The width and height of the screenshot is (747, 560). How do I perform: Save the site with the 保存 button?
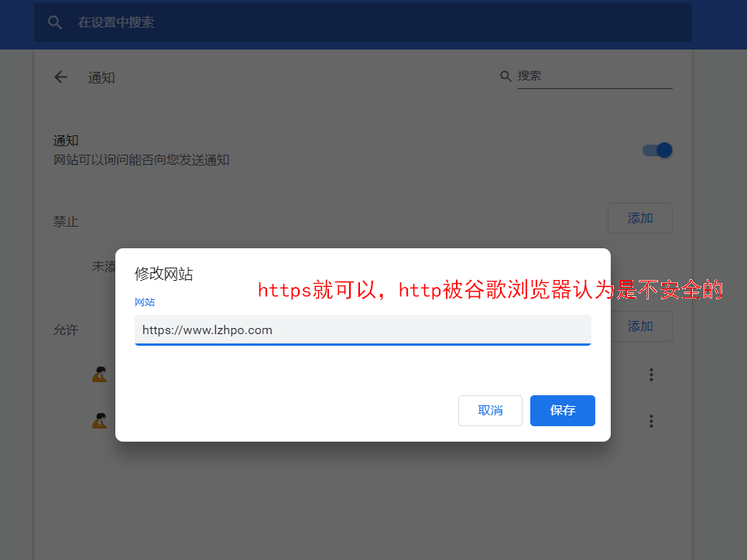(x=562, y=411)
